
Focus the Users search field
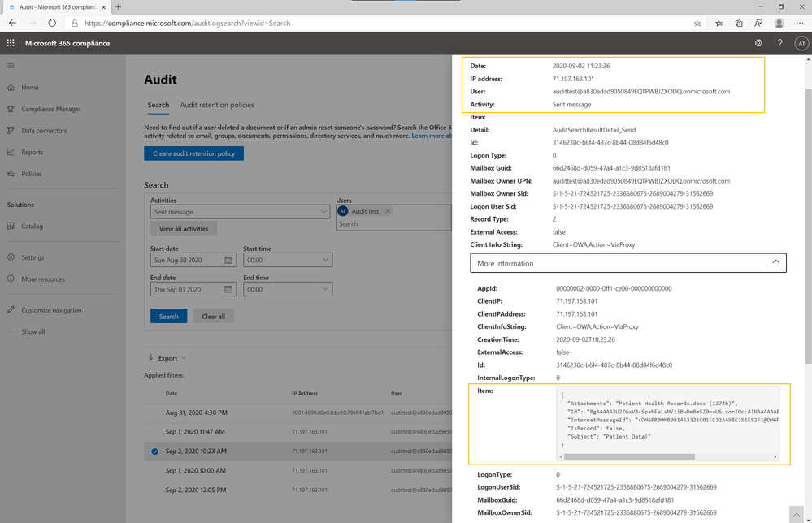tap(393, 224)
